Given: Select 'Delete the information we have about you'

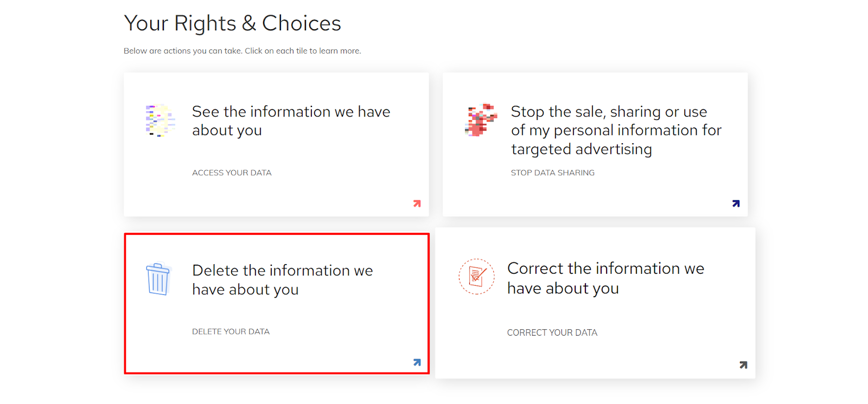Looking at the screenshot, I should [282, 280].
